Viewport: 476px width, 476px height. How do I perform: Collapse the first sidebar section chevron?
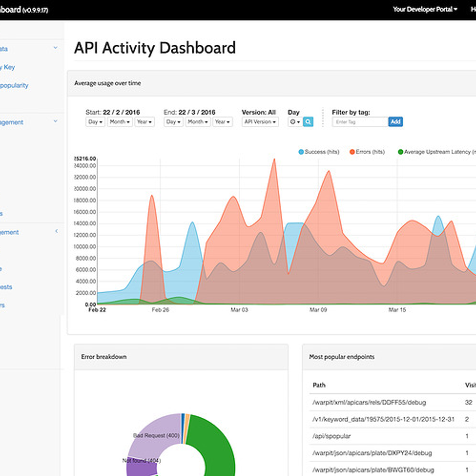56,48
